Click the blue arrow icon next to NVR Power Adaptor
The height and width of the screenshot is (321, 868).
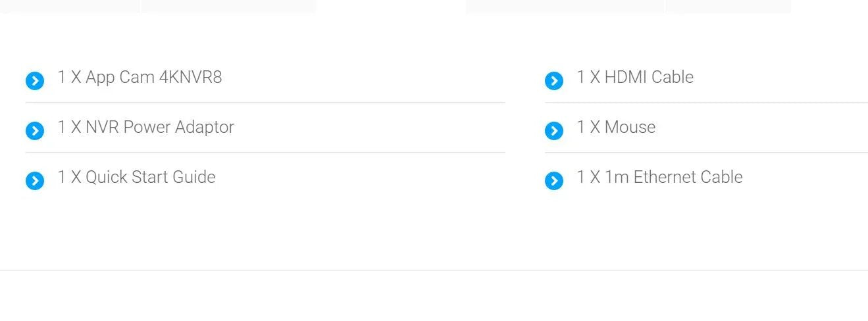point(35,131)
